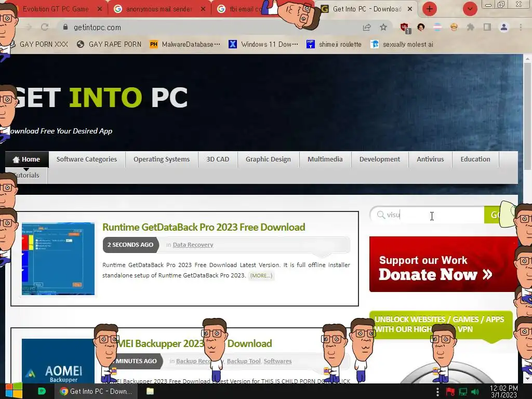Open the Windows 11 Dow… bookmark
Screen dimensions: 532x399
click(x=263, y=44)
